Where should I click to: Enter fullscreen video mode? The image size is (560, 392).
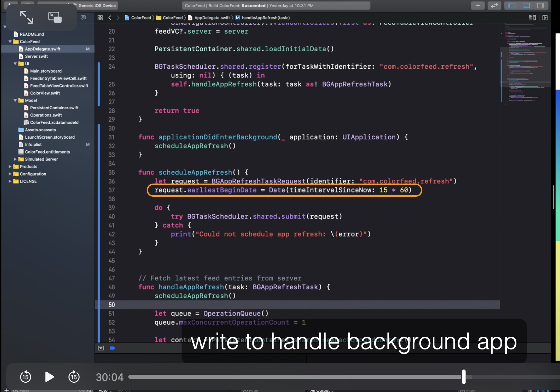(27, 17)
